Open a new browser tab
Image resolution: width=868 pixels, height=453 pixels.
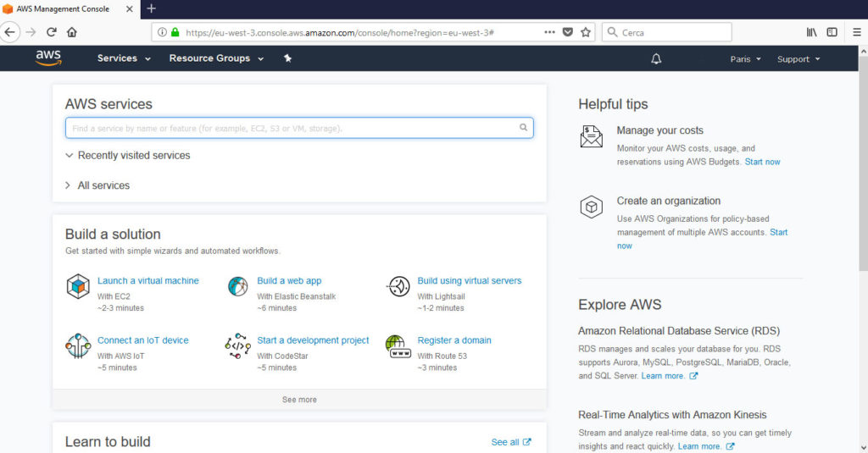[x=151, y=8]
